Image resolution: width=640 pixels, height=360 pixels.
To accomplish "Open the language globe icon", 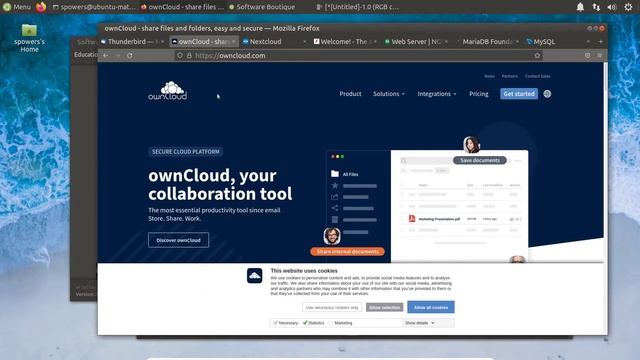I will (547, 94).
